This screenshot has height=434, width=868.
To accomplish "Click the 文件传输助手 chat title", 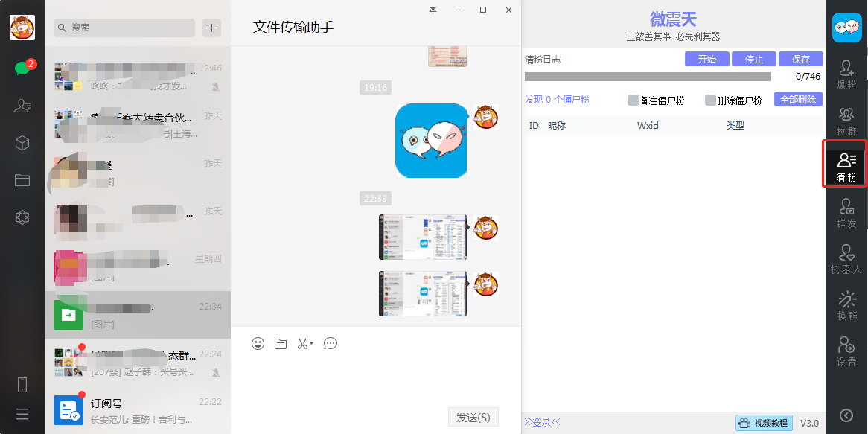I will pos(293,27).
